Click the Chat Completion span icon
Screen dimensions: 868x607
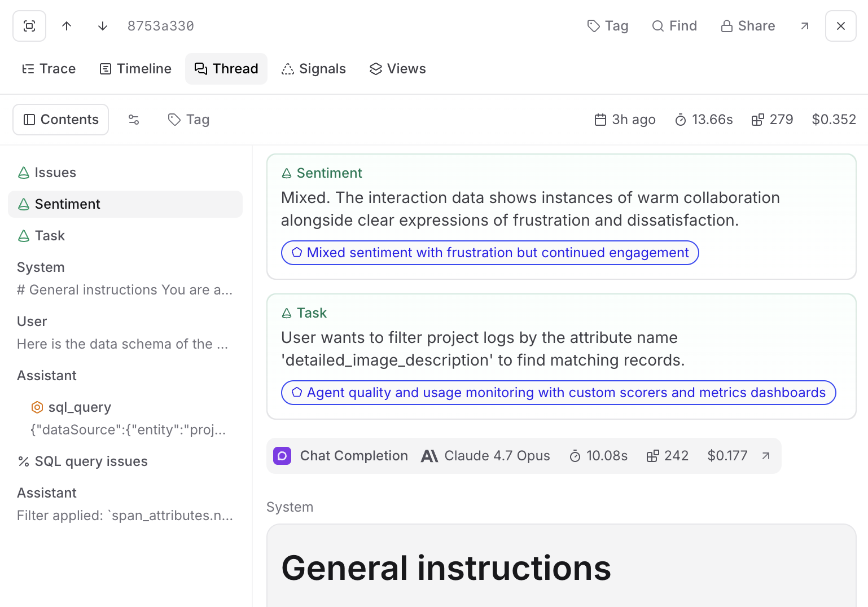[282, 456]
